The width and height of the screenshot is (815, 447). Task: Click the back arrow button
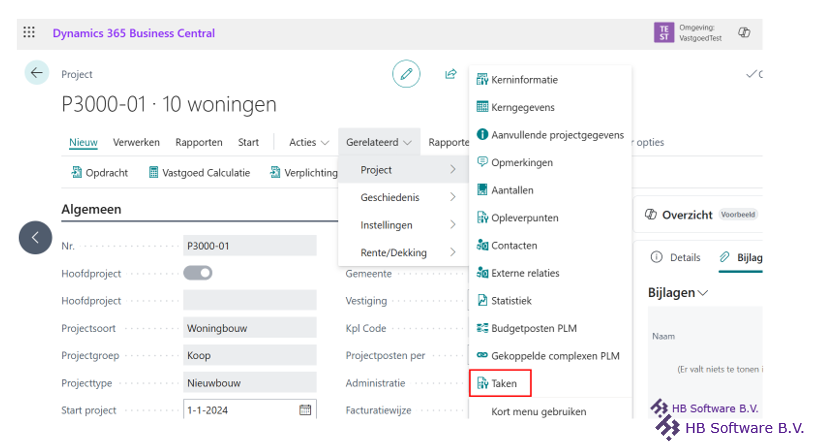click(37, 72)
